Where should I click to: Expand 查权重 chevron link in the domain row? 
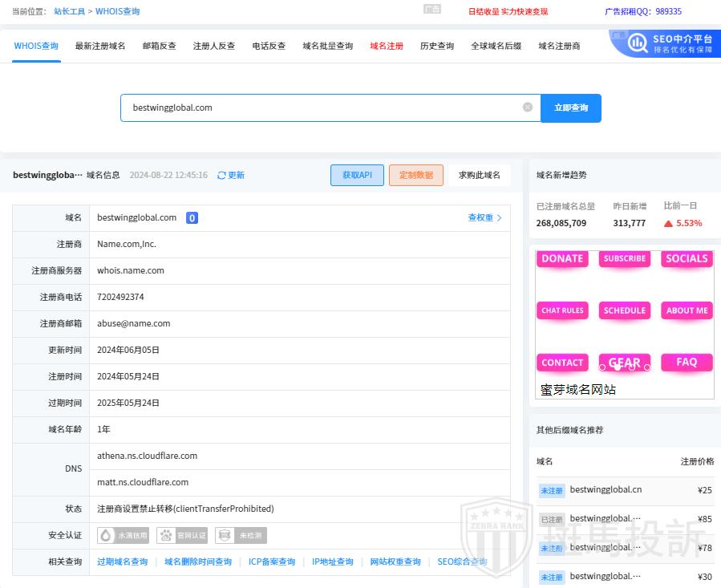(x=484, y=218)
